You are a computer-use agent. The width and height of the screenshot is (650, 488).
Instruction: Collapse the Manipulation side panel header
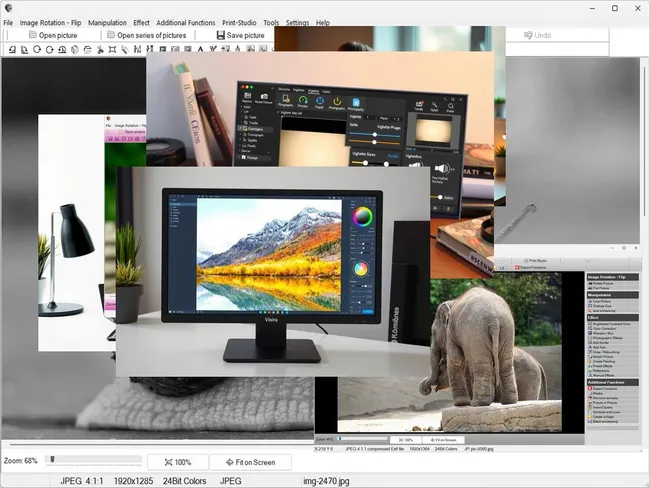tap(612, 295)
